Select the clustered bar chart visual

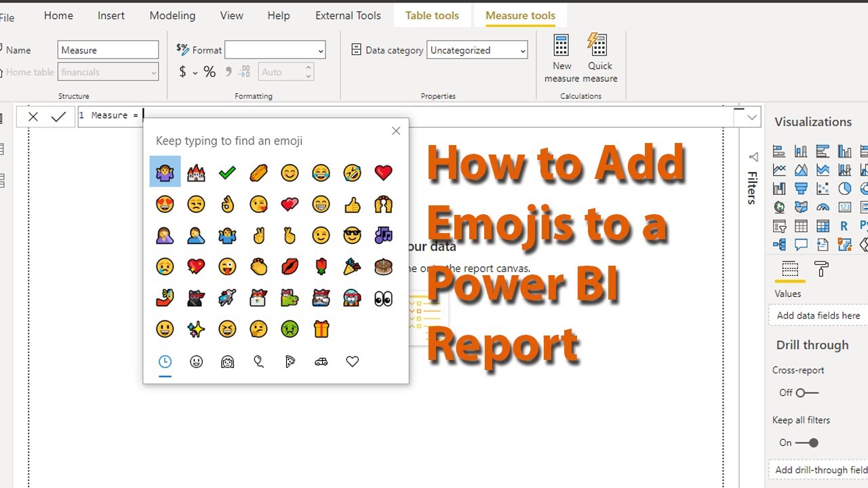[823, 151]
